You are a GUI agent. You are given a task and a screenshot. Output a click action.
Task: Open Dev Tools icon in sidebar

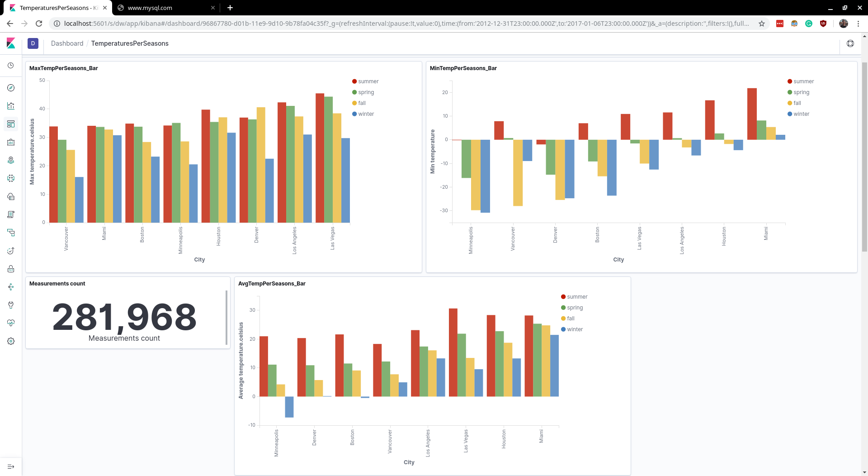point(11,305)
